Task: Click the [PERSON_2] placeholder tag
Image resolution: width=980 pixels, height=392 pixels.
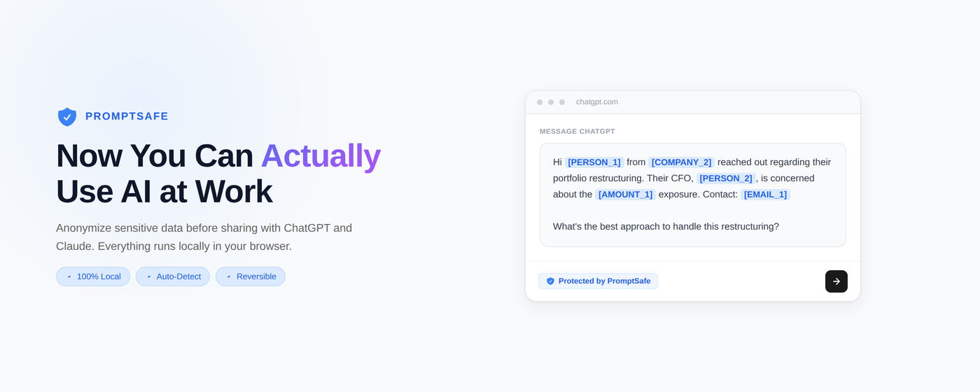Action: (726, 178)
